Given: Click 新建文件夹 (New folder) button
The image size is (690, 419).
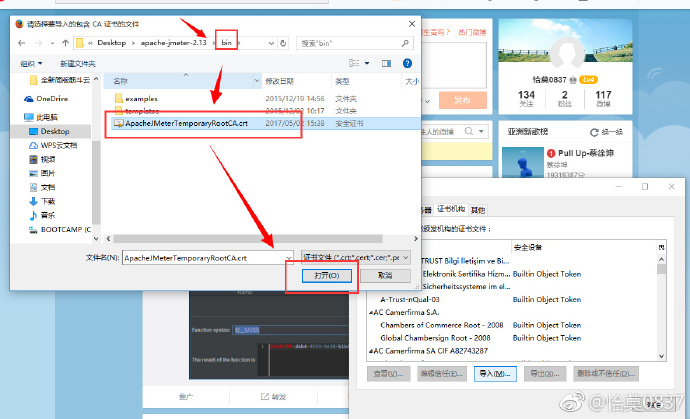Looking at the screenshot, I should pyautogui.click(x=77, y=63).
